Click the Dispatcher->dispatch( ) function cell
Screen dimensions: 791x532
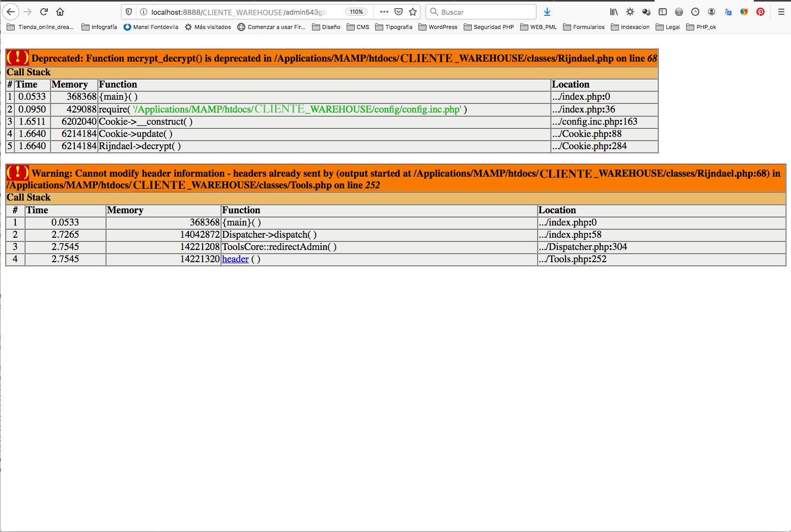pyautogui.click(x=379, y=235)
